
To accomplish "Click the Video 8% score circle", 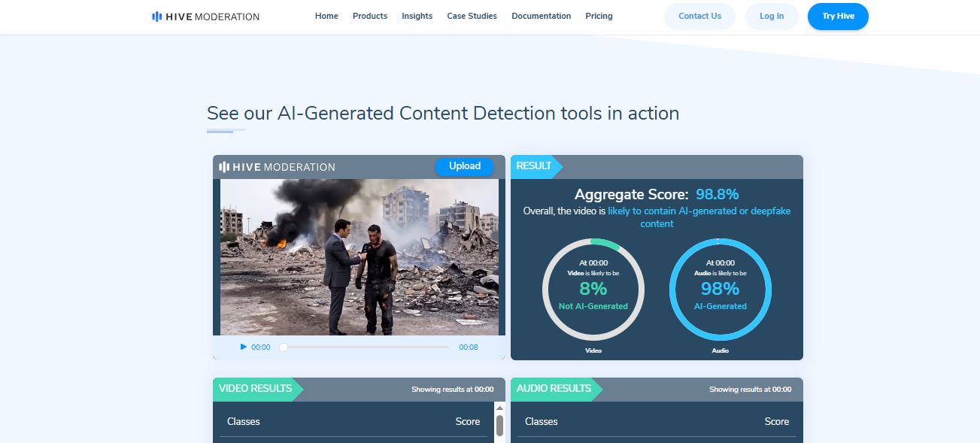I will (x=593, y=289).
